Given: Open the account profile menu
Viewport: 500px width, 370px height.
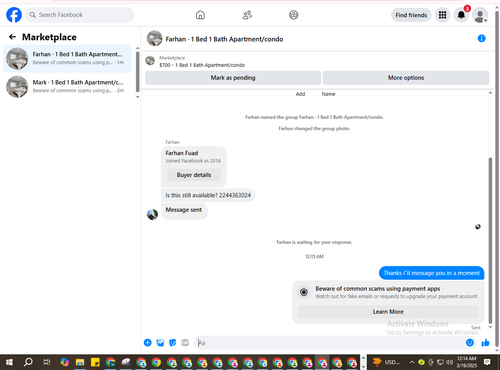Looking at the screenshot, I should 480,15.
